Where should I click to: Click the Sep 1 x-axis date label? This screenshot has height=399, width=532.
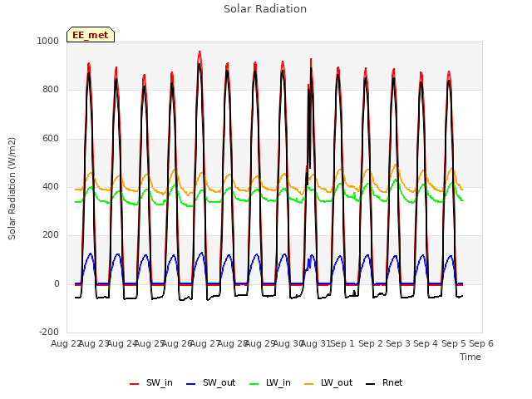342,343
